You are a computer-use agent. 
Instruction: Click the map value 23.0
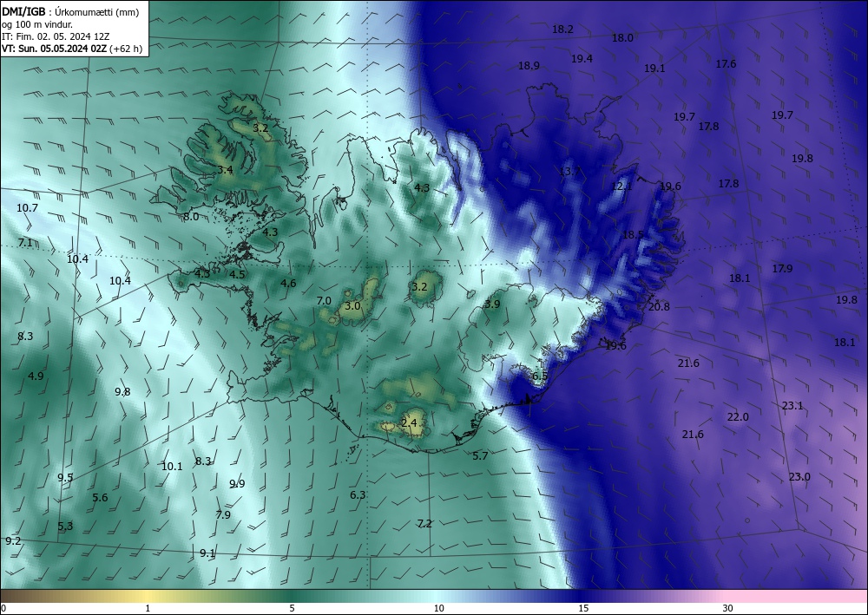pyautogui.click(x=799, y=477)
